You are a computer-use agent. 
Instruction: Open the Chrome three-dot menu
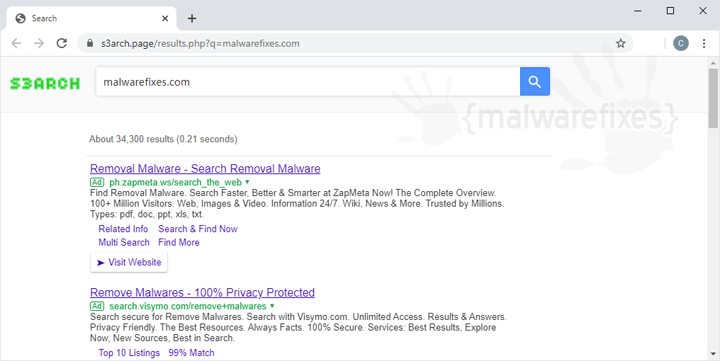click(x=703, y=43)
